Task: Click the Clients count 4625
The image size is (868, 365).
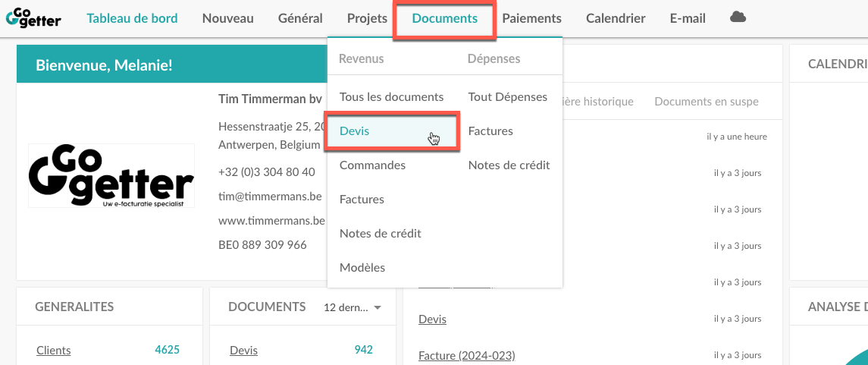Action: click(x=168, y=350)
